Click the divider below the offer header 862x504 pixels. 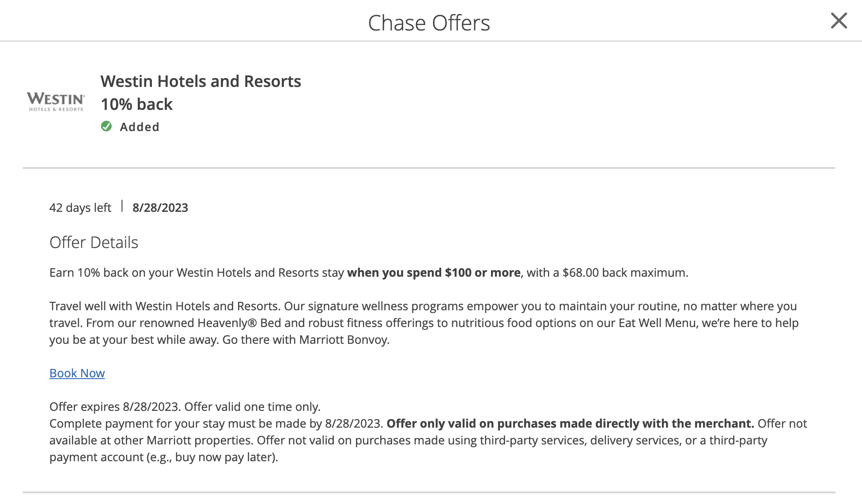(x=431, y=167)
